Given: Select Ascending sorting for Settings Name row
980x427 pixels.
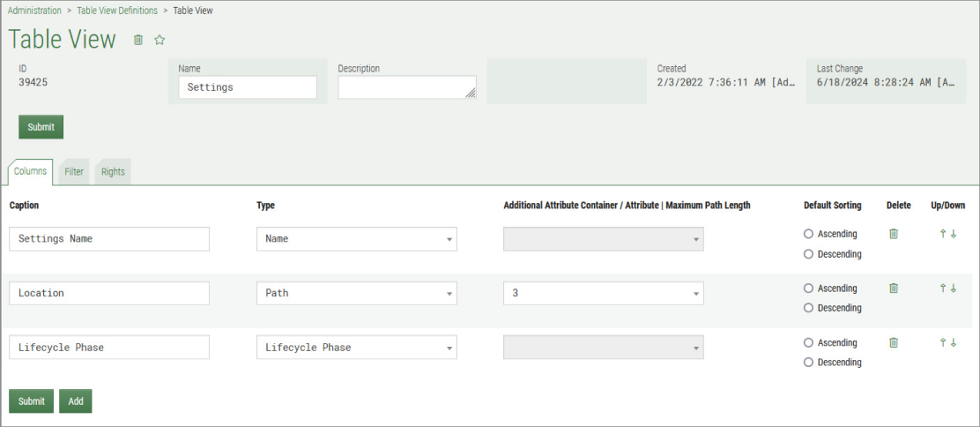Looking at the screenshot, I should tap(808, 235).
